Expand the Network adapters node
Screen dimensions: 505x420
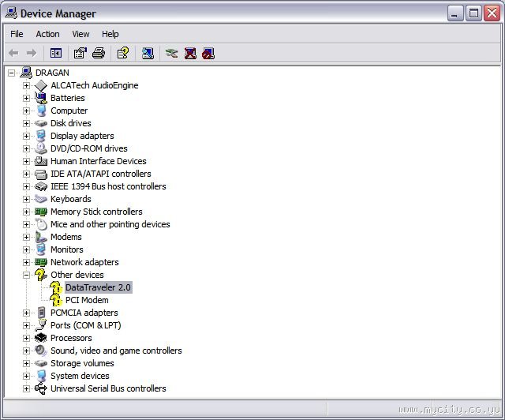(x=26, y=262)
